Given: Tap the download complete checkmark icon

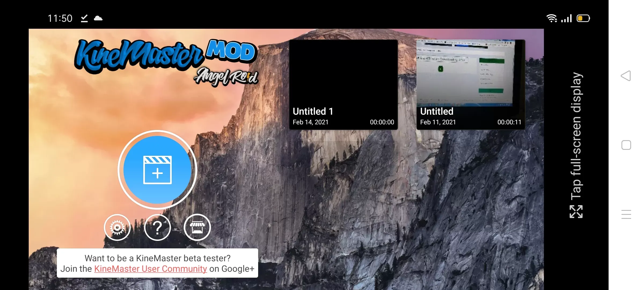Looking at the screenshot, I should (x=84, y=18).
